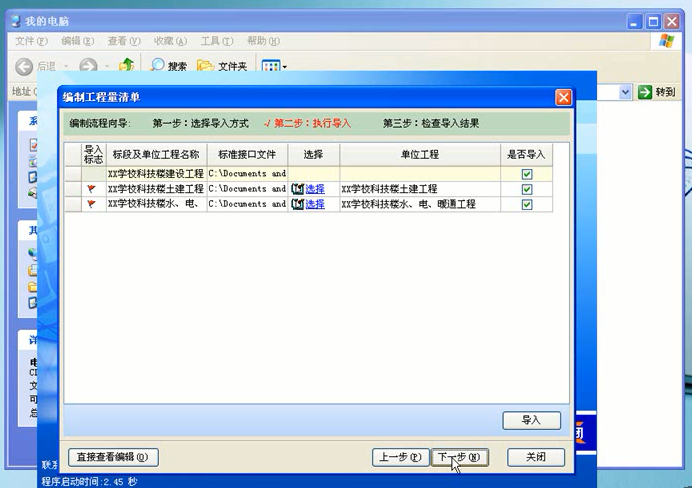Click the file icon beside 选择 in 土建工程 row
The width and height of the screenshot is (692, 488).
[x=297, y=189]
